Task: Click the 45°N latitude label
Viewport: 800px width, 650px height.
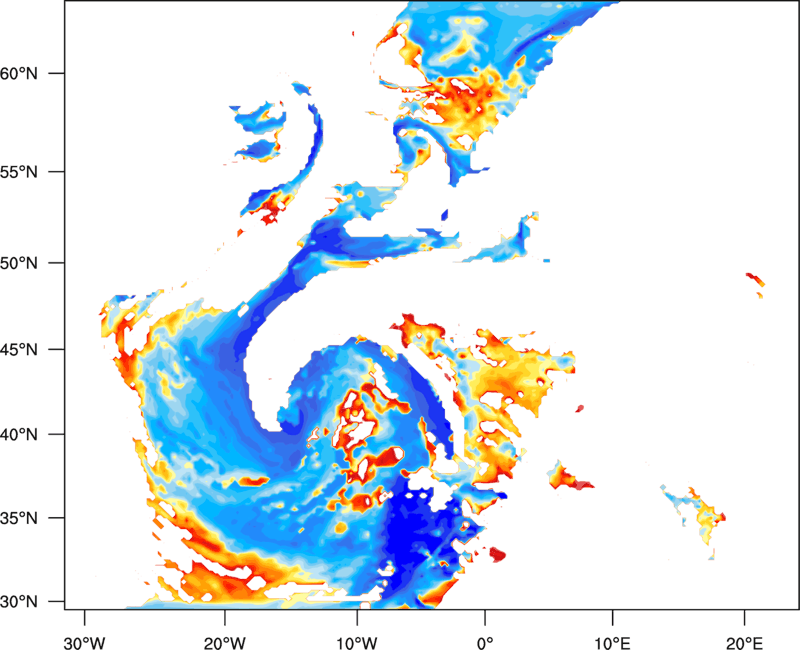Action: point(19,350)
